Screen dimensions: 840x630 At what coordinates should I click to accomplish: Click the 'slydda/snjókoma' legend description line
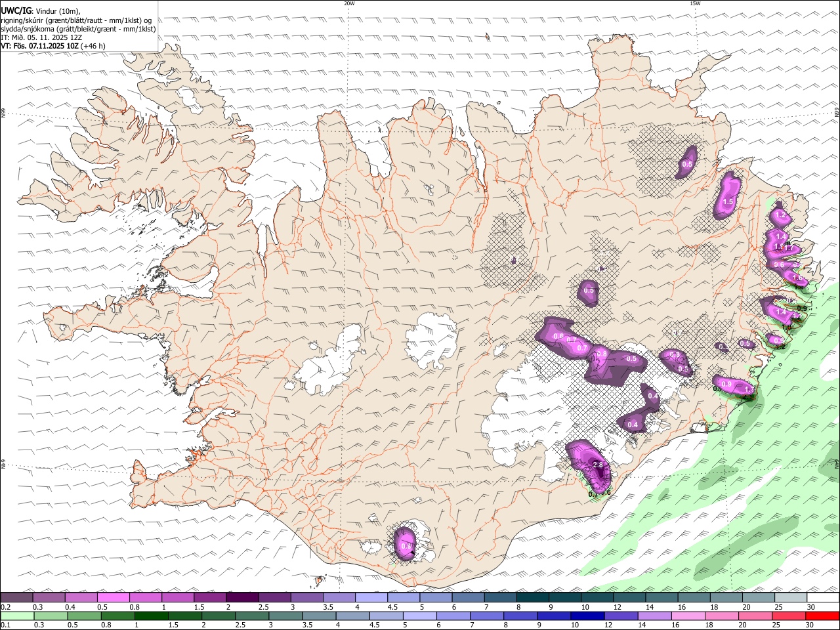78,29
